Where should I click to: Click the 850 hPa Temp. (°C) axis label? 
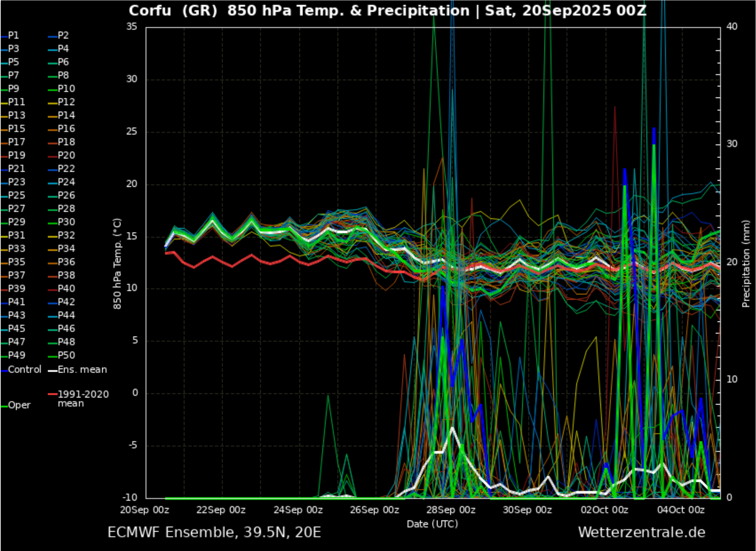click(117, 264)
